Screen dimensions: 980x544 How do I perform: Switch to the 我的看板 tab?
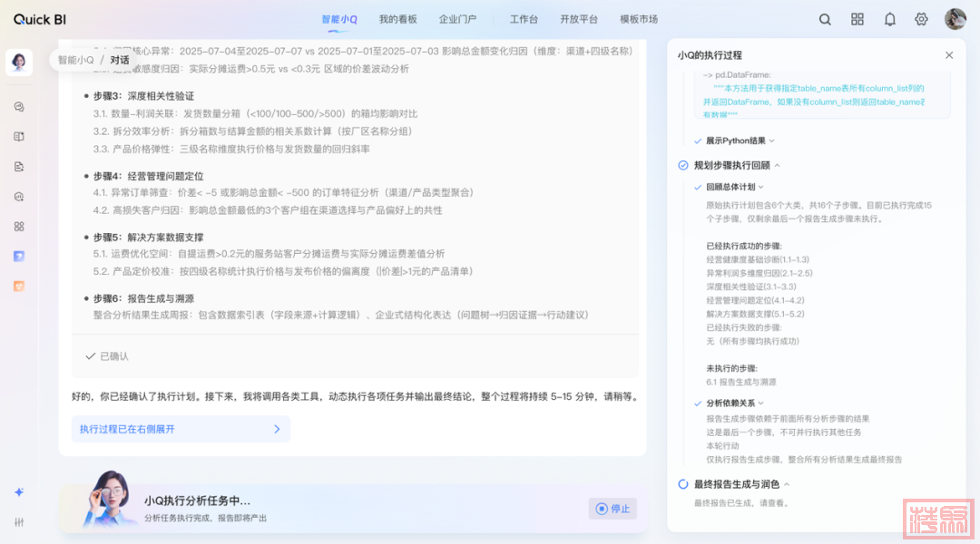tap(397, 19)
